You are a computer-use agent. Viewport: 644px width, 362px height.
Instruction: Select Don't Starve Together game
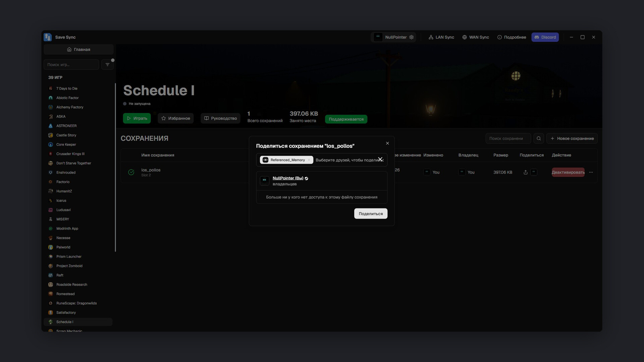[x=78, y=163]
